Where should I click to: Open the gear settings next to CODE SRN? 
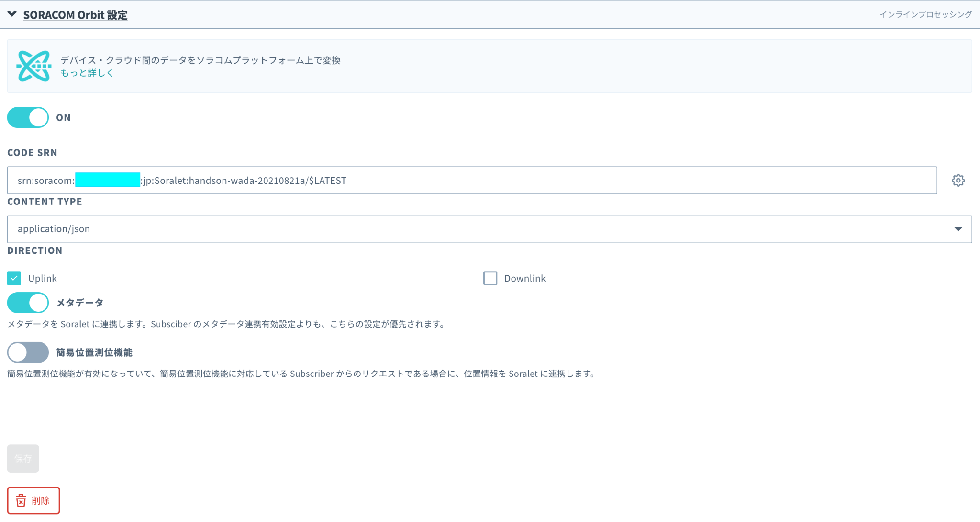[958, 181]
